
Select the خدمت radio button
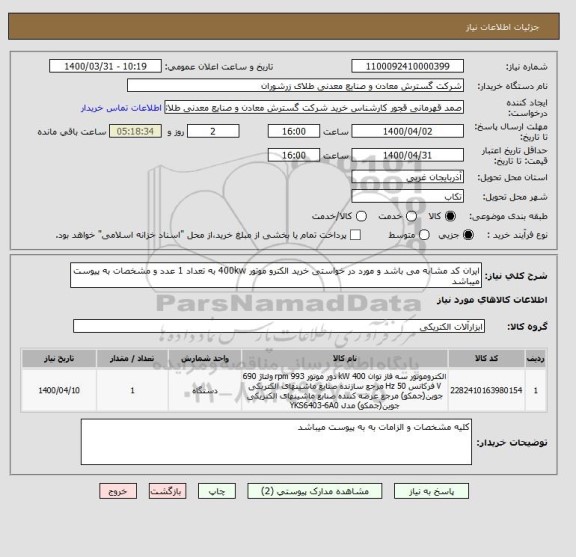pos(411,216)
